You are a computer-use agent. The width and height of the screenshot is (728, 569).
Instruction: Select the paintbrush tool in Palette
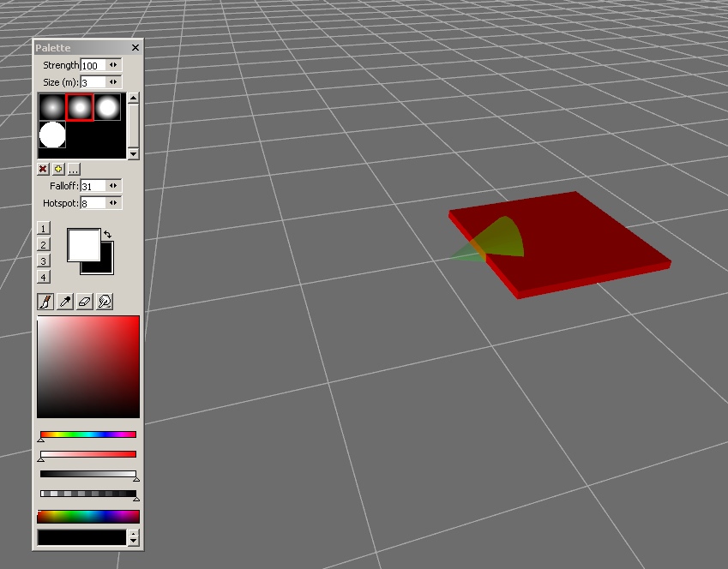(45, 302)
